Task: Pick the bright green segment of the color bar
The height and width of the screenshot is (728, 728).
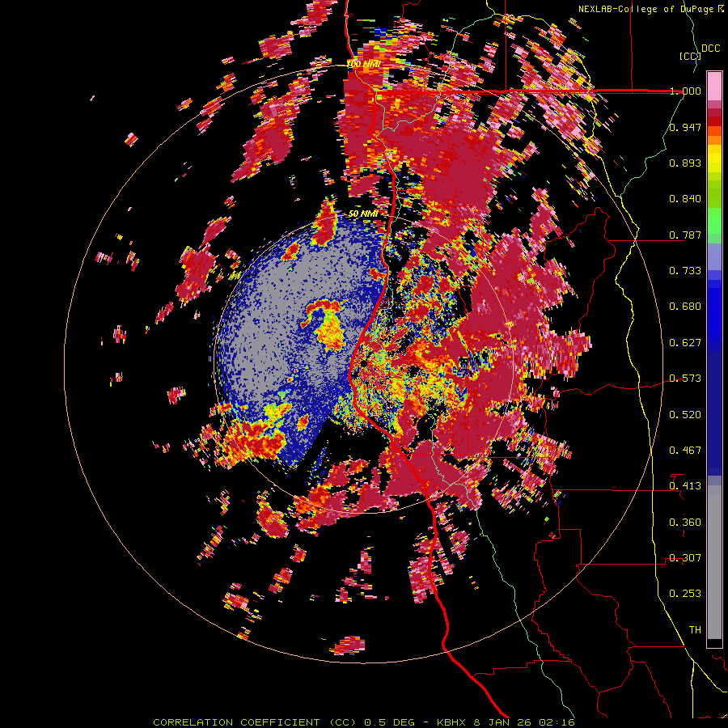Action: click(714, 221)
